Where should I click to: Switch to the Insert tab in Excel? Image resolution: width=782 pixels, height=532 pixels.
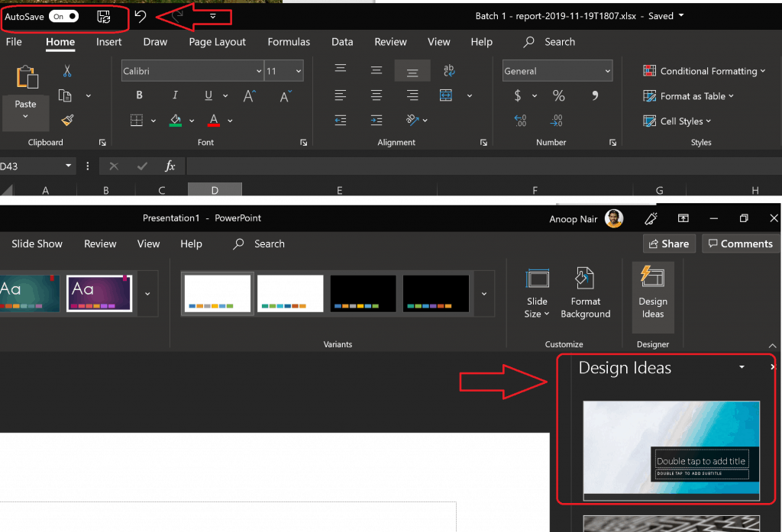coord(108,42)
